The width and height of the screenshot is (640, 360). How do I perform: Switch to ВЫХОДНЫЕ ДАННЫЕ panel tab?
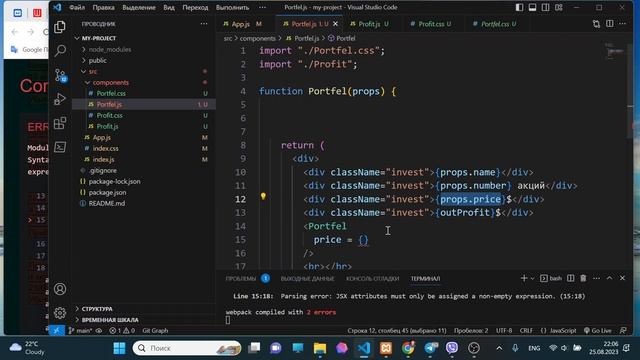click(307, 279)
